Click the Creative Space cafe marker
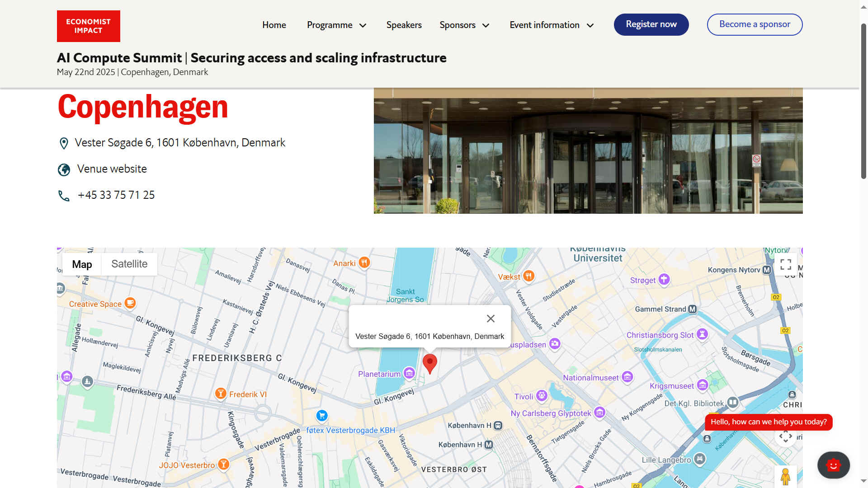 click(x=130, y=303)
